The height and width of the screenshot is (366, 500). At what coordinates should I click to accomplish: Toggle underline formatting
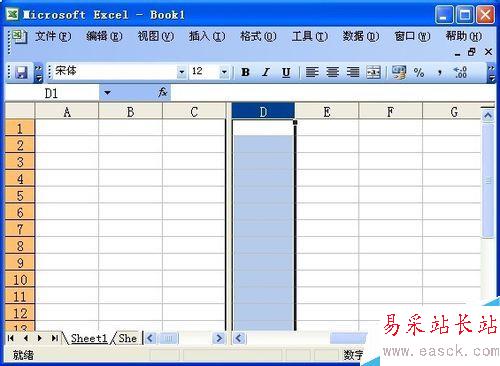coord(286,72)
